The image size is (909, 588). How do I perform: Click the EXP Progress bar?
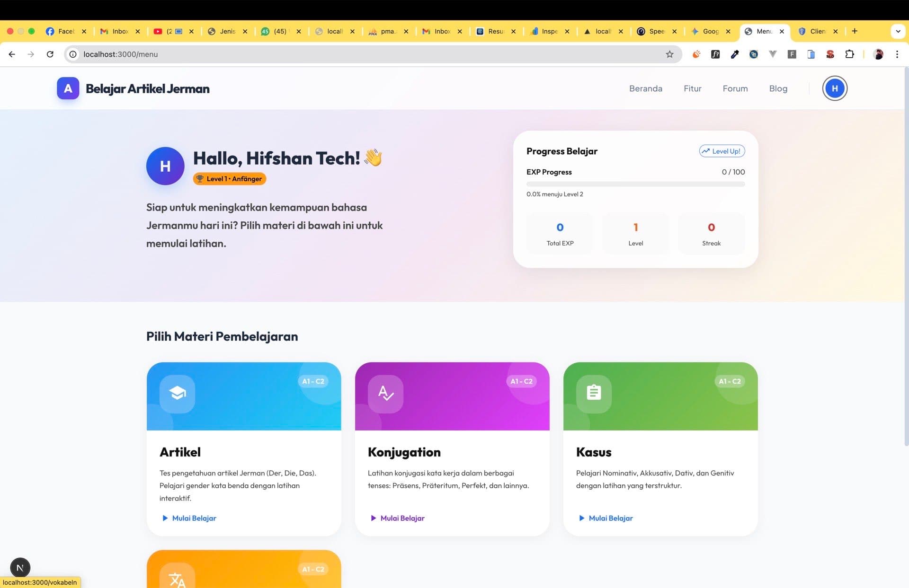click(x=635, y=184)
